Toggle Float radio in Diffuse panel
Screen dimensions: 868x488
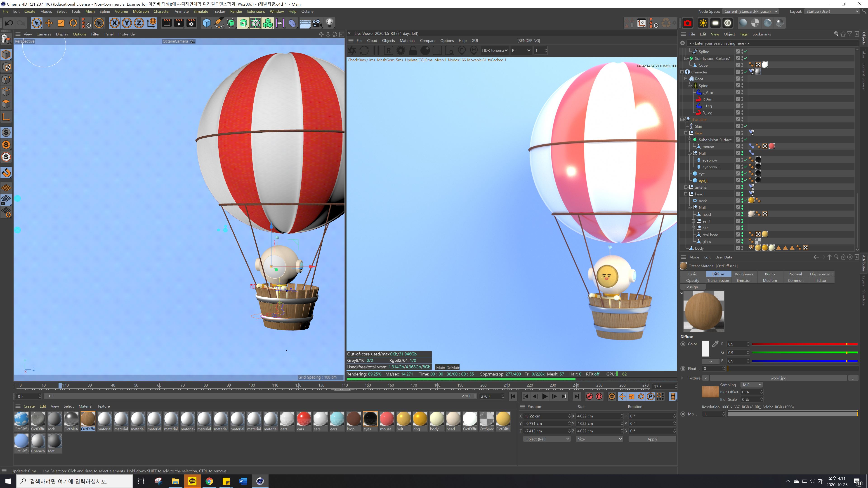pos(683,368)
